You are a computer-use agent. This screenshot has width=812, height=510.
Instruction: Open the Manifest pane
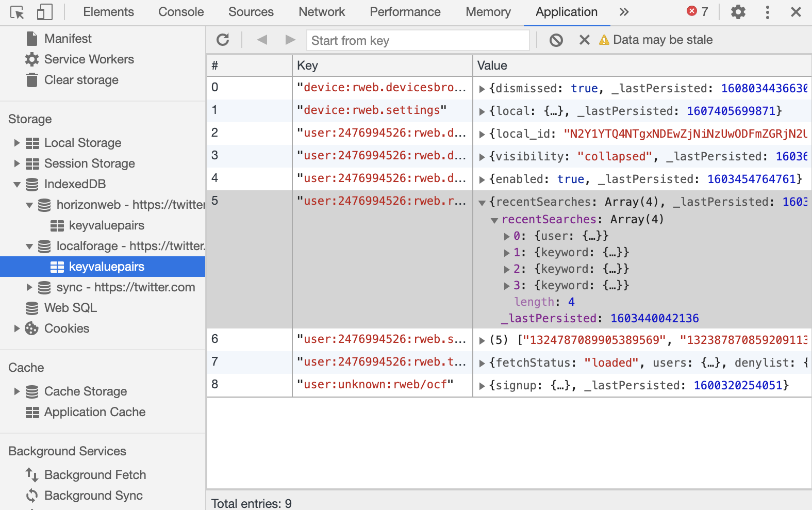click(x=68, y=39)
